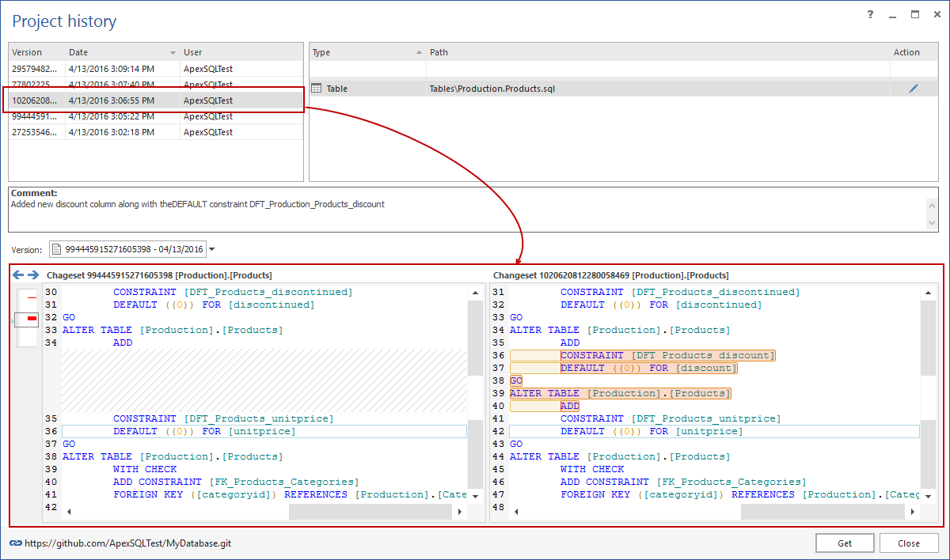The height and width of the screenshot is (560, 950).
Task: Open help with the question mark icon
Action: pyautogui.click(x=871, y=15)
